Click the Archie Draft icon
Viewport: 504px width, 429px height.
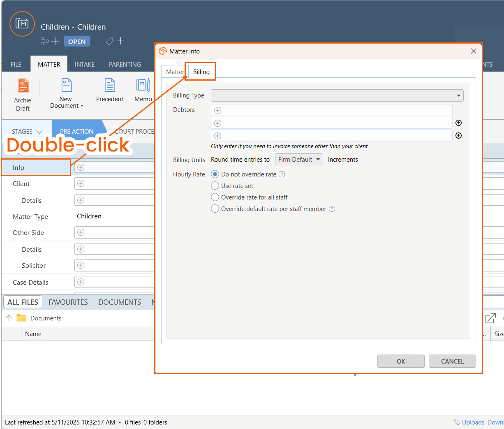(23, 86)
